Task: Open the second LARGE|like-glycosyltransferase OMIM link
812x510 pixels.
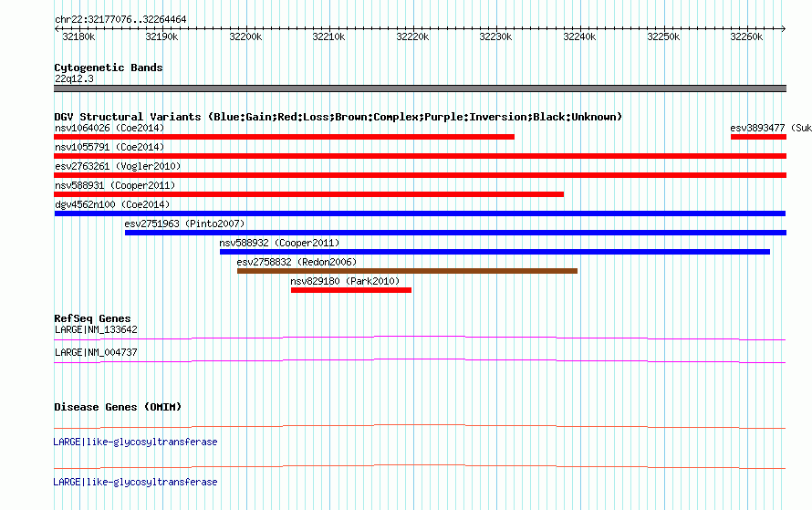Action: (135, 482)
